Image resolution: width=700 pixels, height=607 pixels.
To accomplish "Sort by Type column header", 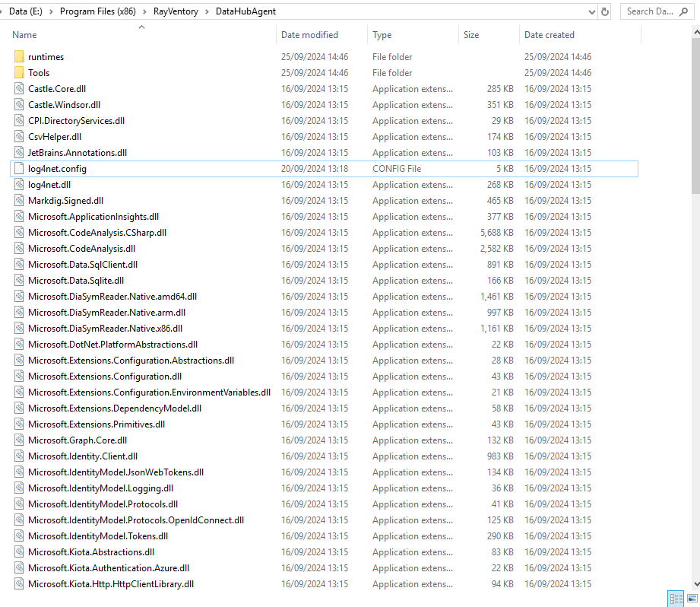I will (x=382, y=35).
